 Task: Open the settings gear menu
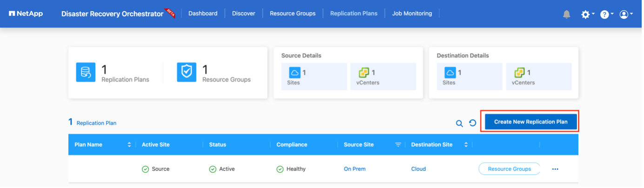[586, 14]
